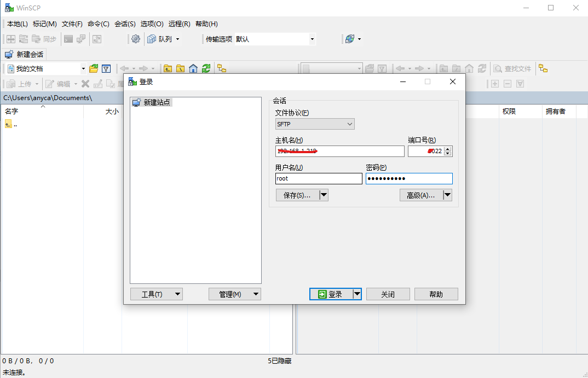The height and width of the screenshot is (378, 588).
Task: Expand the Save (保存) button arrow
Action: tap(324, 195)
